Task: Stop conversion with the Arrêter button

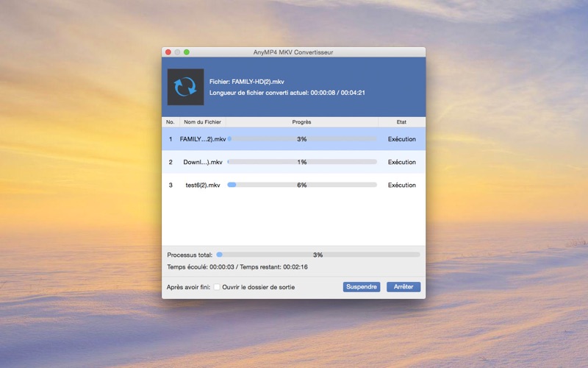Action: click(404, 287)
